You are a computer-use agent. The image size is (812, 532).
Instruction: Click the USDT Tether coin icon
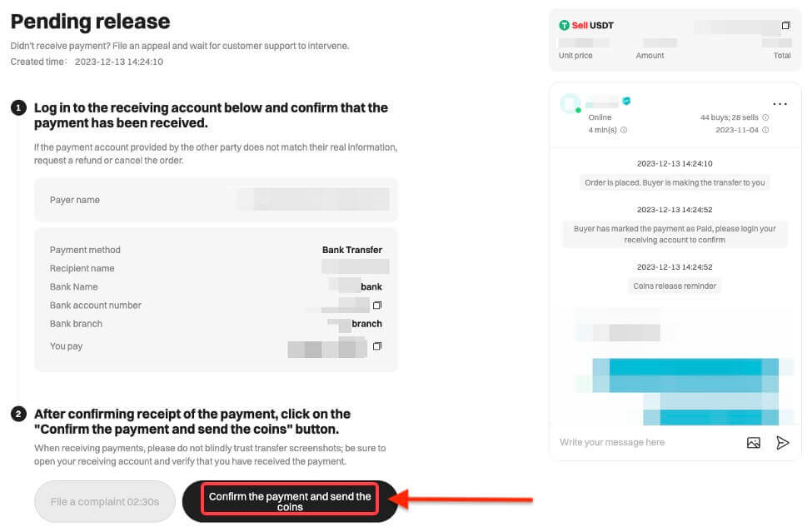point(564,26)
